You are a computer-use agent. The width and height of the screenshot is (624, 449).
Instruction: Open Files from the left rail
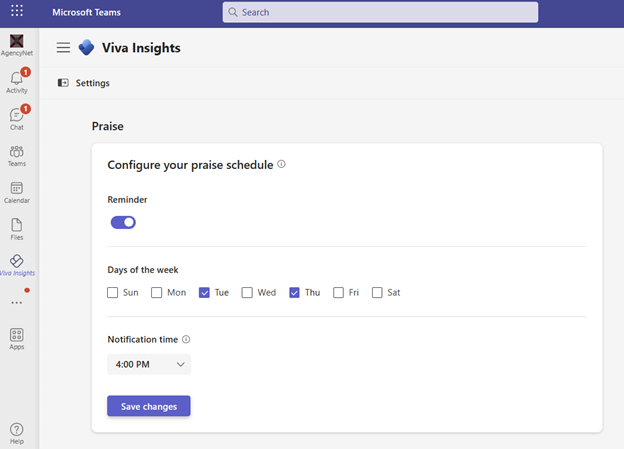16,227
